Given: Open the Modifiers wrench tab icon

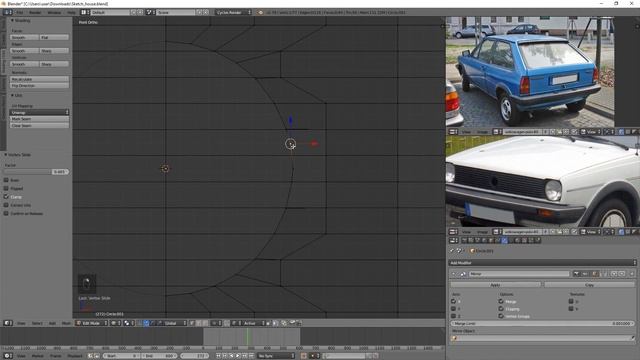Looking at the screenshot, I should coord(504,240).
